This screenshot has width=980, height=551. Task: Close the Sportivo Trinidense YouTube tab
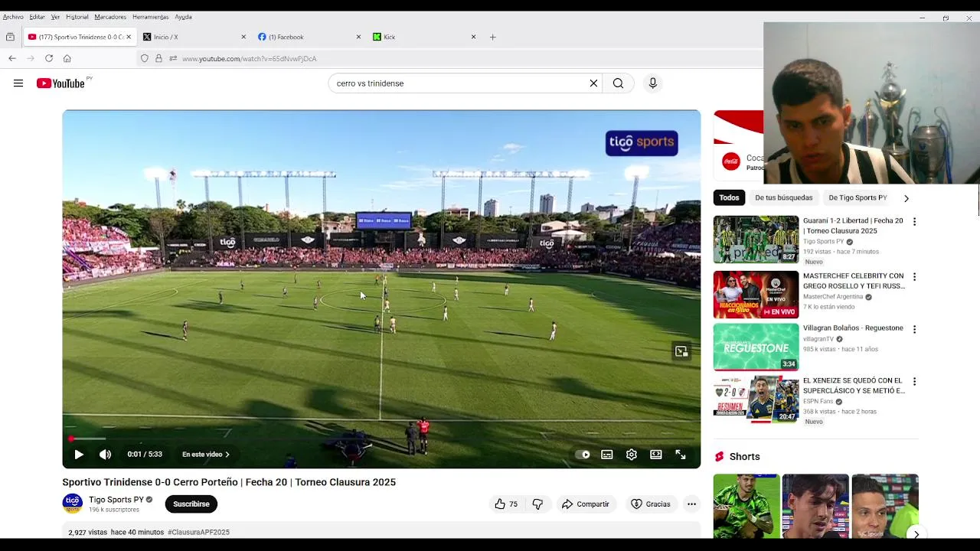pyautogui.click(x=129, y=37)
